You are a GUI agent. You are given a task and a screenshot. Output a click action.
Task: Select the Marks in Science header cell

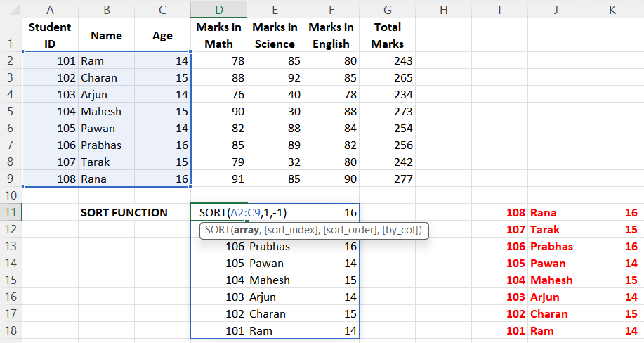(x=275, y=35)
